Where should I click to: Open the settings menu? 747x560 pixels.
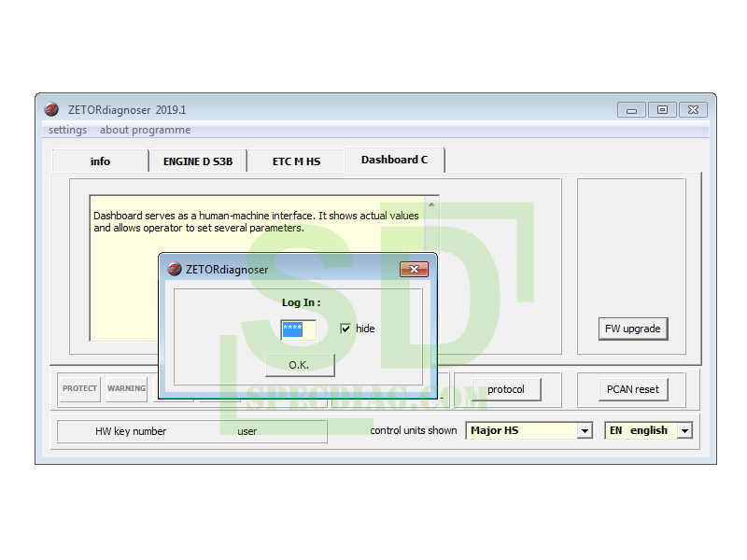[67, 131]
